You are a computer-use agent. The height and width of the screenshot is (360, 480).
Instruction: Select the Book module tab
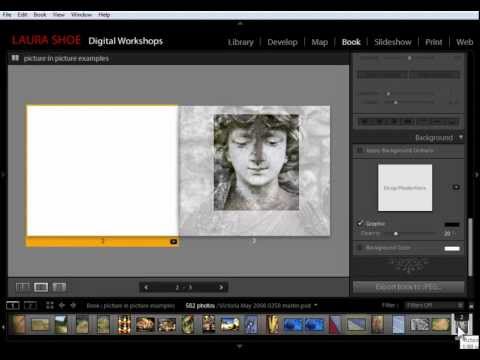click(351, 42)
